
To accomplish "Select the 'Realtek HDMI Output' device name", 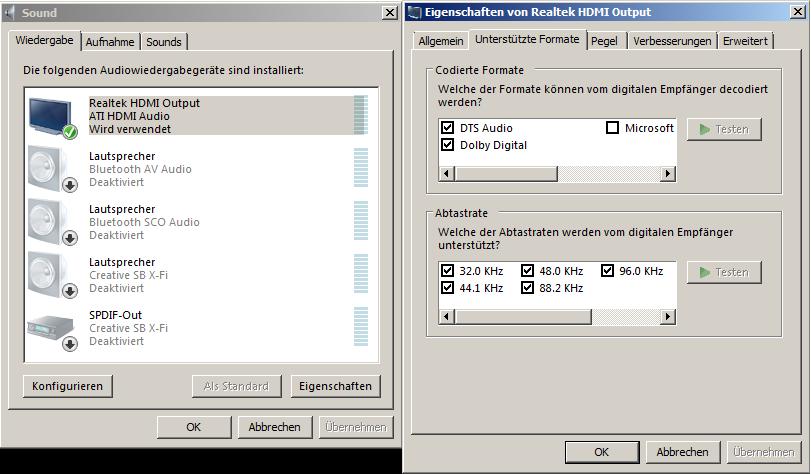I will (x=144, y=103).
